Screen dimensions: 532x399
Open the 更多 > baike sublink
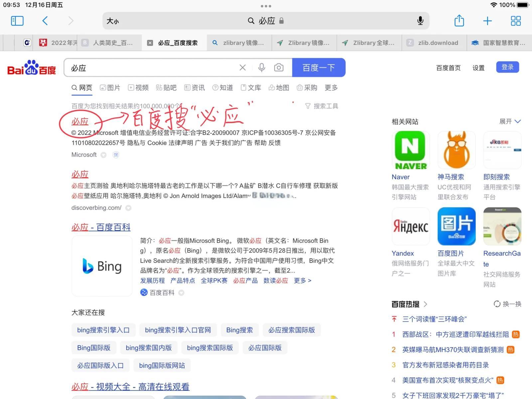click(303, 281)
